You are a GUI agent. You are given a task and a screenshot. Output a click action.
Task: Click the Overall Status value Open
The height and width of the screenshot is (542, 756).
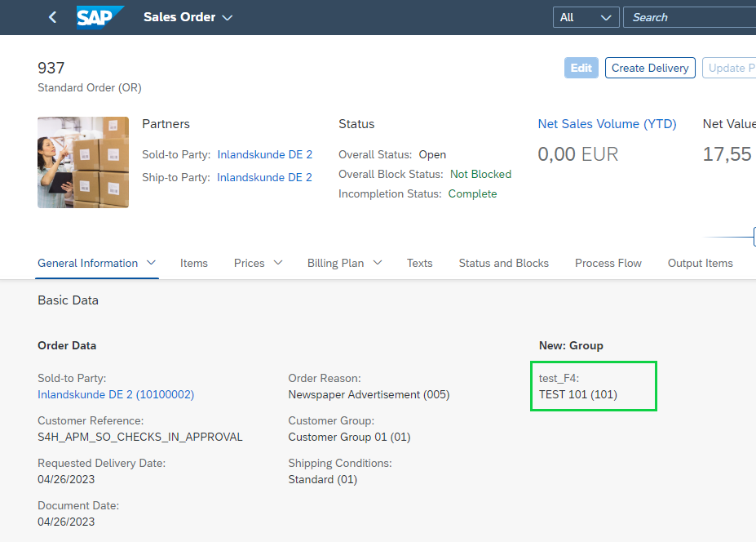(x=432, y=154)
